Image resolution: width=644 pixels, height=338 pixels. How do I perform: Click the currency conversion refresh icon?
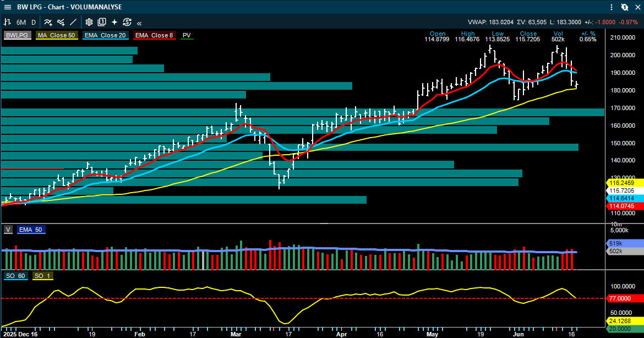pos(127,22)
